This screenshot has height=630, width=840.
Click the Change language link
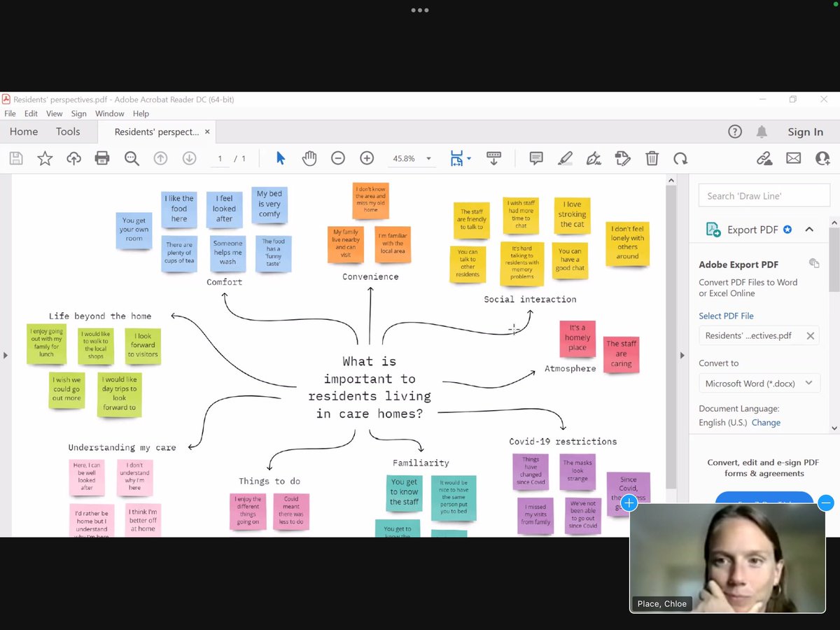click(x=766, y=423)
